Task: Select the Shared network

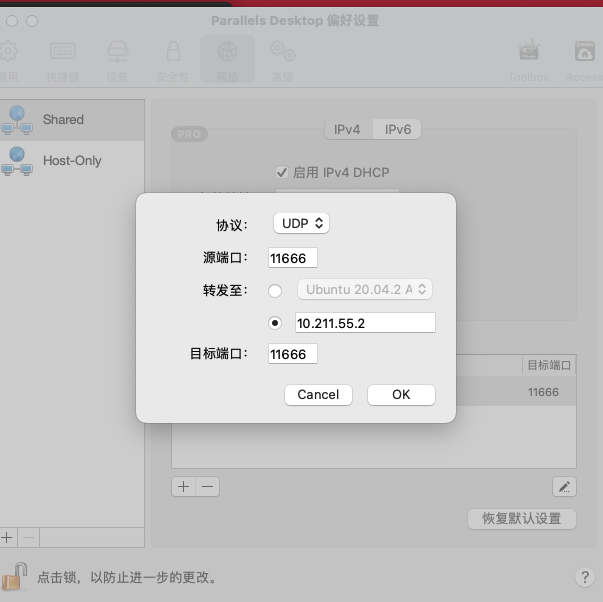Action: click(72, 120)
